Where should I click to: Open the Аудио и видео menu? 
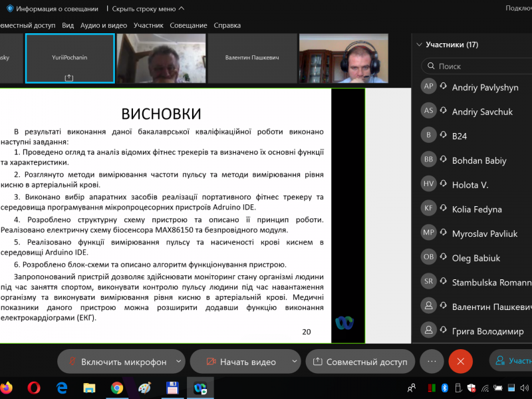tap(103, 25)
